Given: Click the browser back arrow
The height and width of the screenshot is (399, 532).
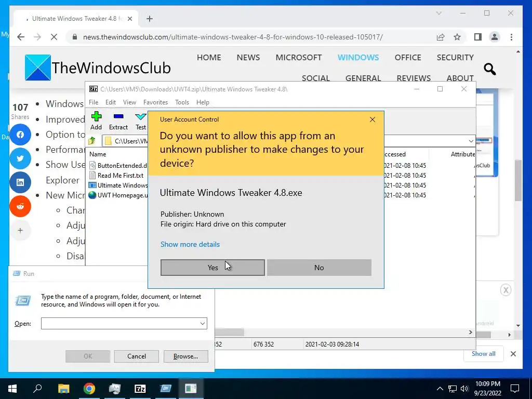Looking at the screenshot, I should tap(21, 37).
